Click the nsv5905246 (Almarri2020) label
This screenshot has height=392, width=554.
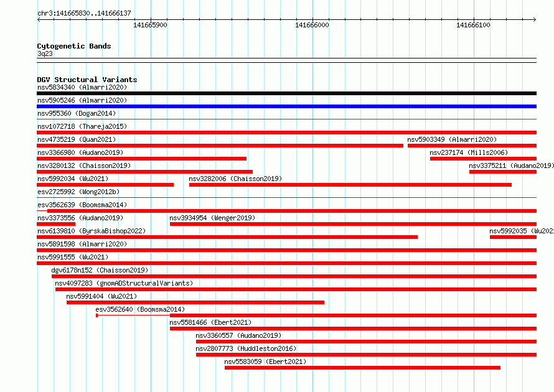coord(82,100)
